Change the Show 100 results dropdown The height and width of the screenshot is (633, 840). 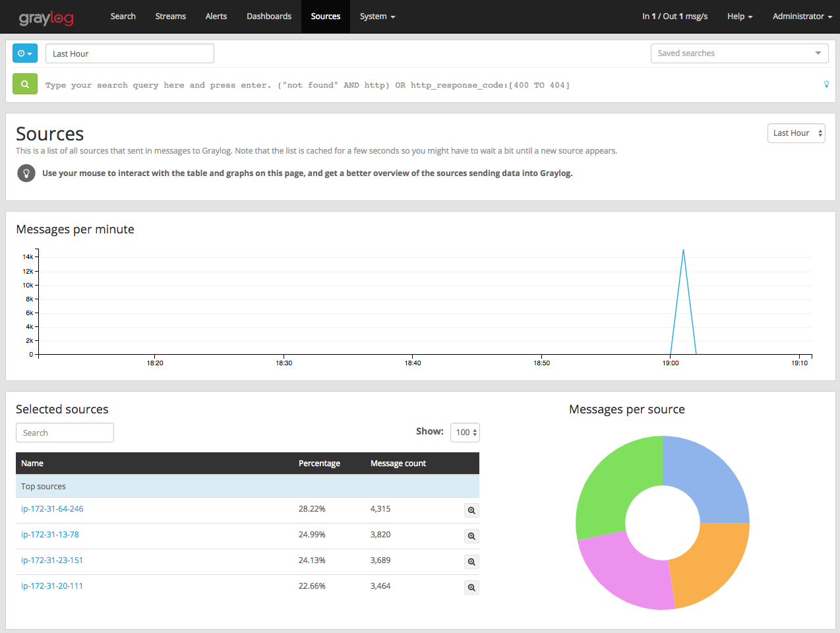[x=465, y=433]
